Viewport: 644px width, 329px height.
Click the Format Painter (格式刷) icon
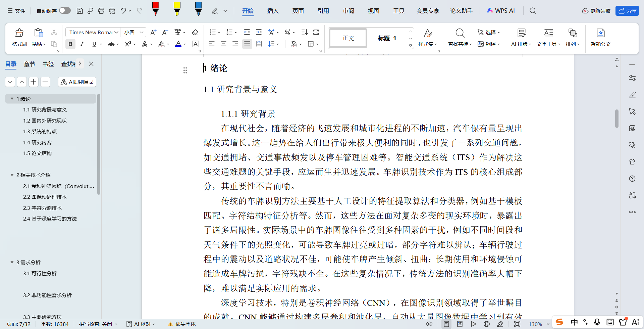point(19,33)
